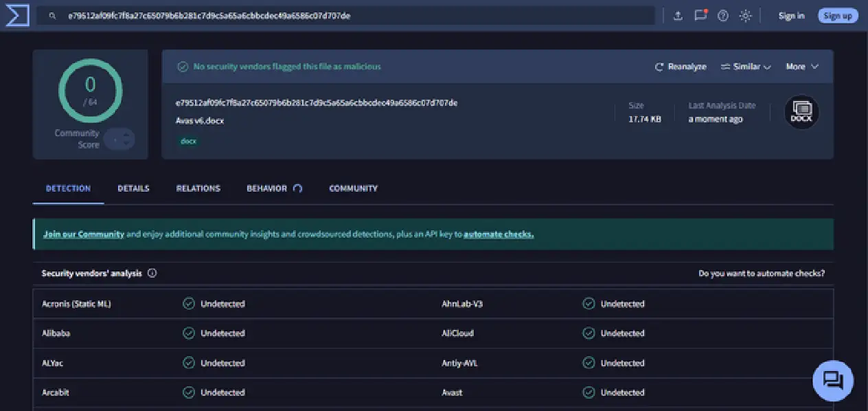Image resolution: width=868 pixels, height=411 pixels.
Task: Click the search magnifier icon
Action: click(52, 16)
